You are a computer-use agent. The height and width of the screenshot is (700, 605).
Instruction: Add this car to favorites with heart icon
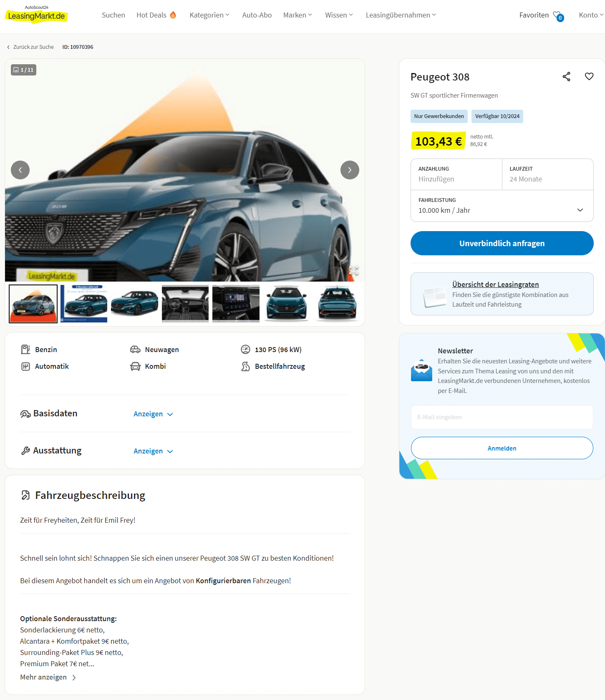[589, 76]
